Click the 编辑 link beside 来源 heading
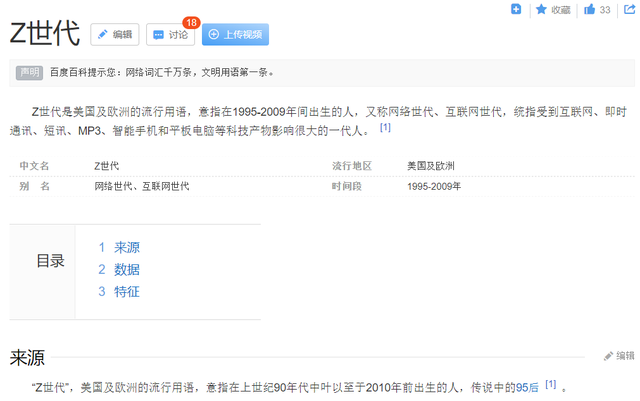 [620, 356]
